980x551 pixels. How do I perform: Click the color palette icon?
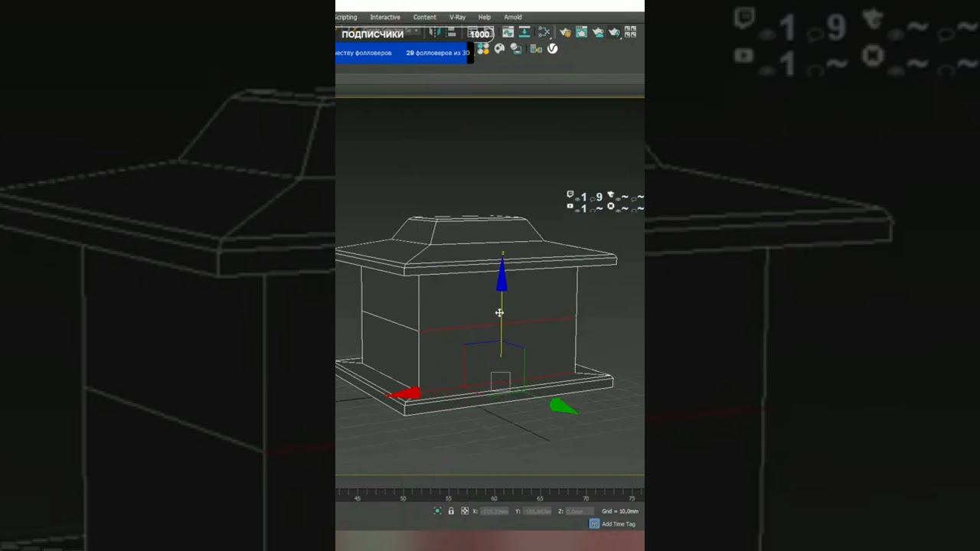(499, 49)
